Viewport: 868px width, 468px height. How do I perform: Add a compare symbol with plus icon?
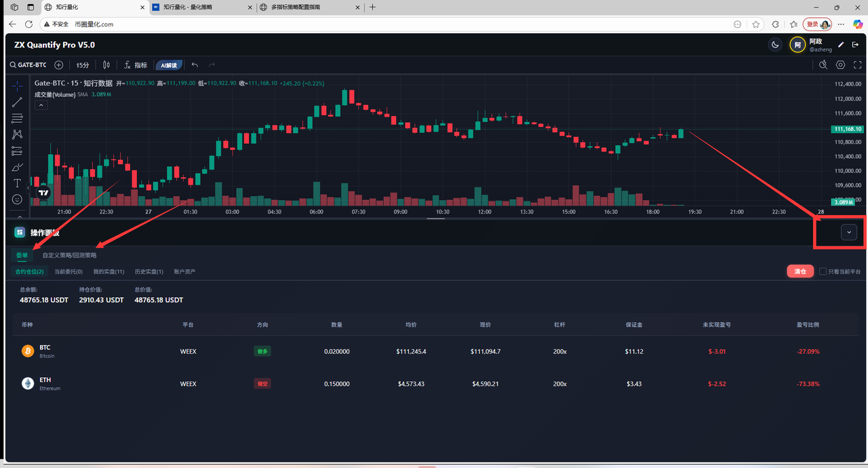click(59, 65)
